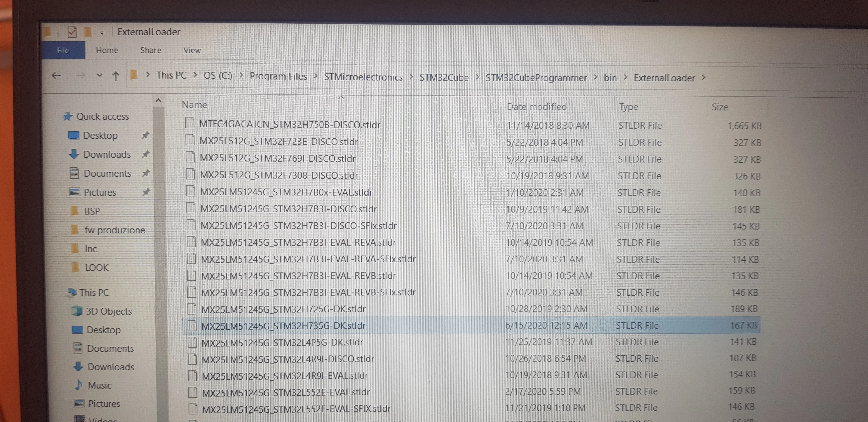
Task: Open Music under This PC
Action: point(93,385)
